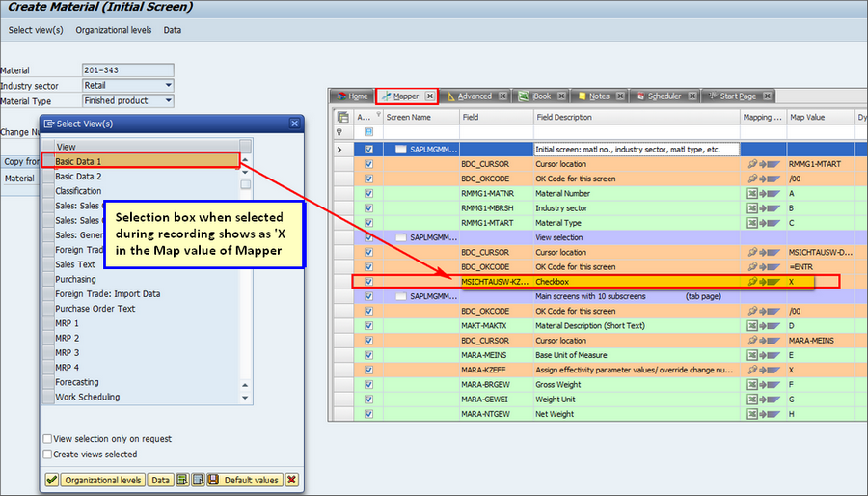Click the Material number input field

(x=128, y=70)
